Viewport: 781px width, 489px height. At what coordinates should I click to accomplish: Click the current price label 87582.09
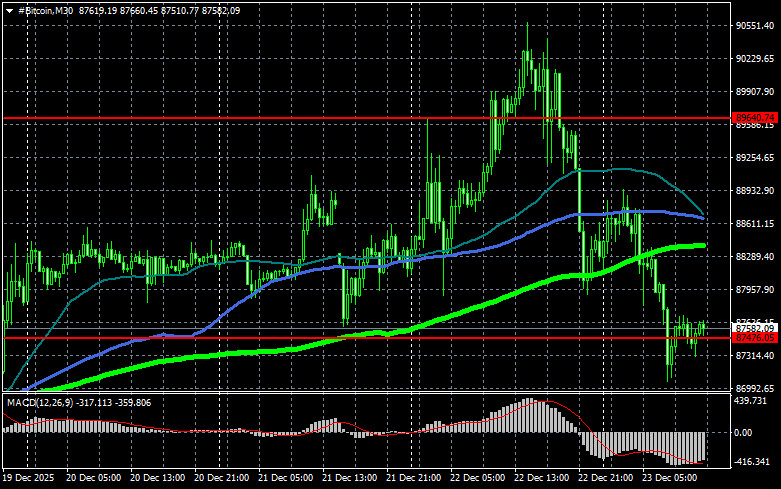[x=755, y=328]
